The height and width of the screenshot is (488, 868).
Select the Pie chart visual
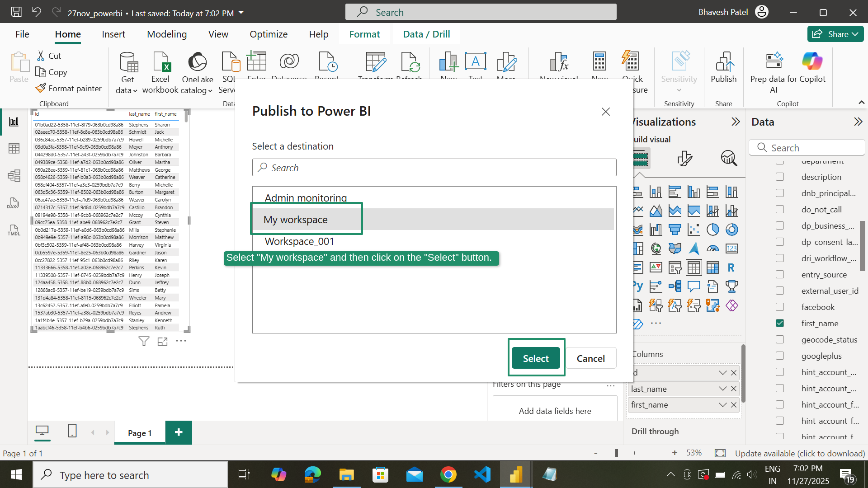tap(713, 230)
